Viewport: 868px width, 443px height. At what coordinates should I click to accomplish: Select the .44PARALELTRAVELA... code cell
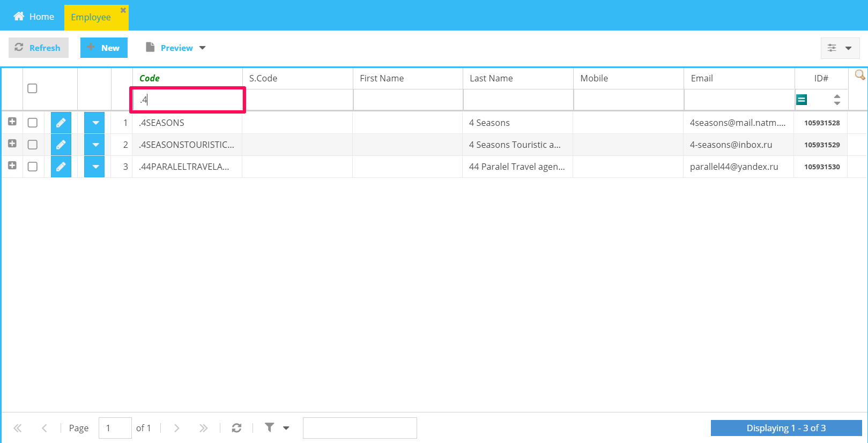click(187, 167)
